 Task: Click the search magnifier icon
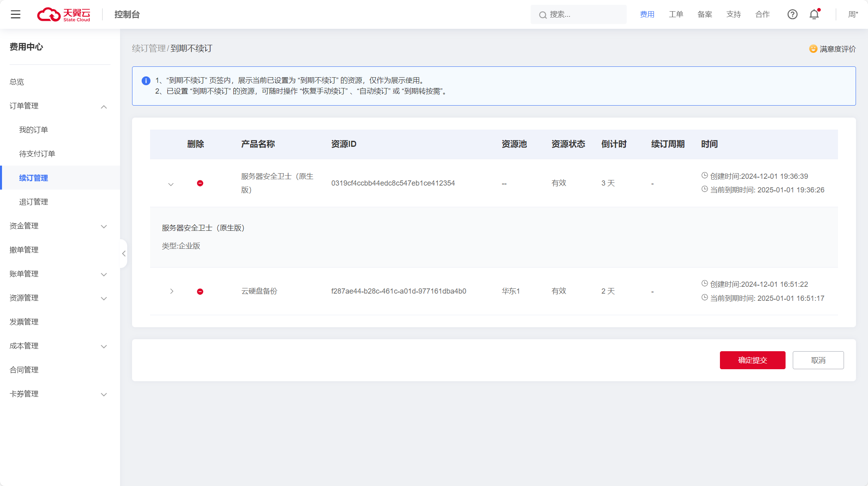pos(543,15)
